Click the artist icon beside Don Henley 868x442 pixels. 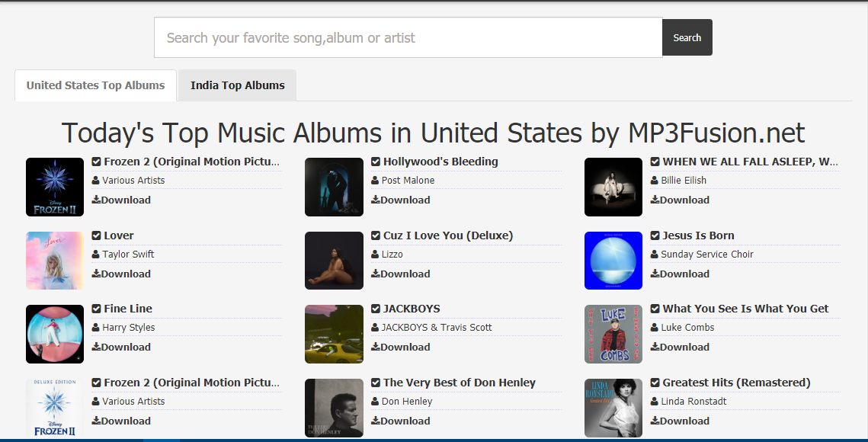coord(376,402)
